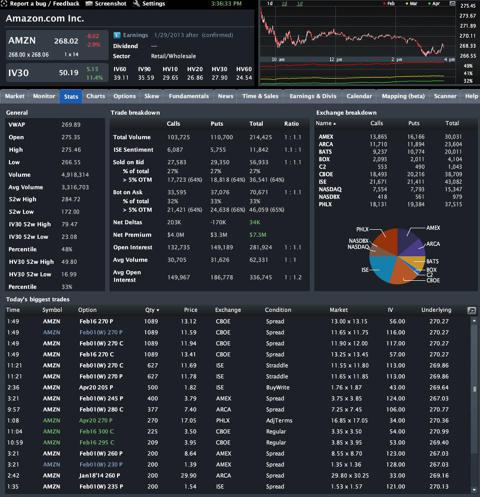Open Settings via the wrench icon

[x=136, y=4]
